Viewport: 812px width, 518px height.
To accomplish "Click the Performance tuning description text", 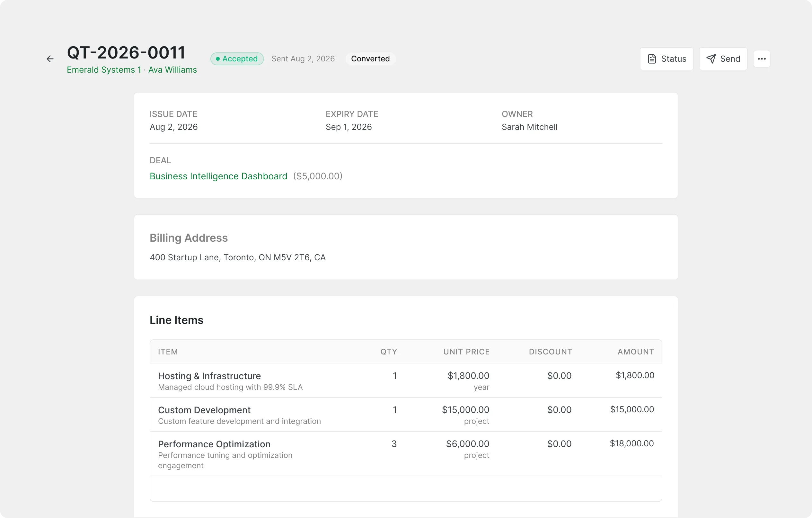I will pyautogui.click(x=225, y=460).
